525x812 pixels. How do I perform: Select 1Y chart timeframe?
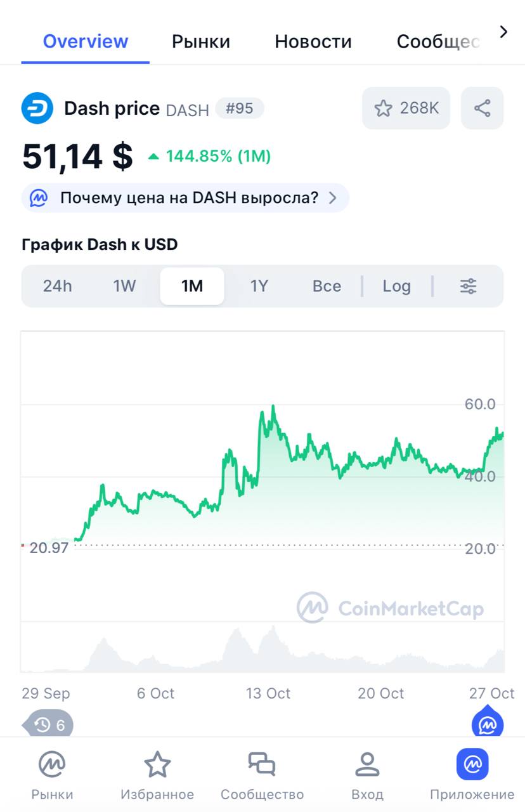(x=259, y=286)
